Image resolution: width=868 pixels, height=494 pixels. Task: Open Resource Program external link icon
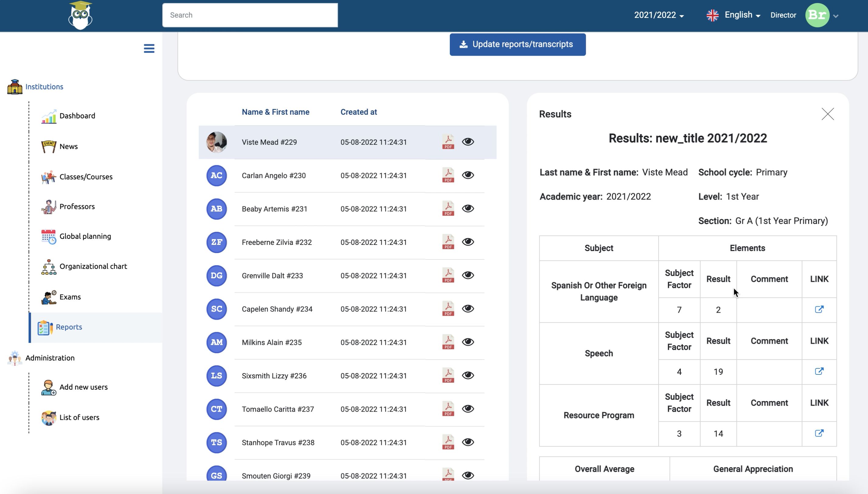pos(819,433)
